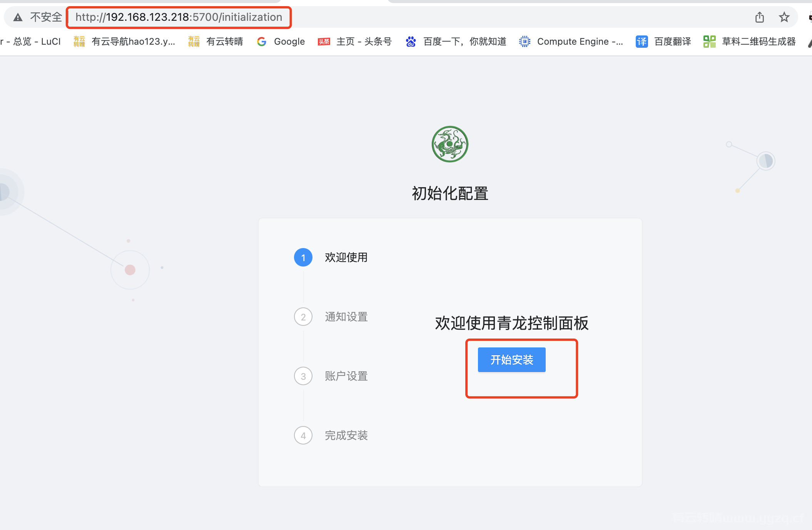The image size is (812, 530).
Task: Click the 初始化配置 heading
Action: [x=450, y=193]
